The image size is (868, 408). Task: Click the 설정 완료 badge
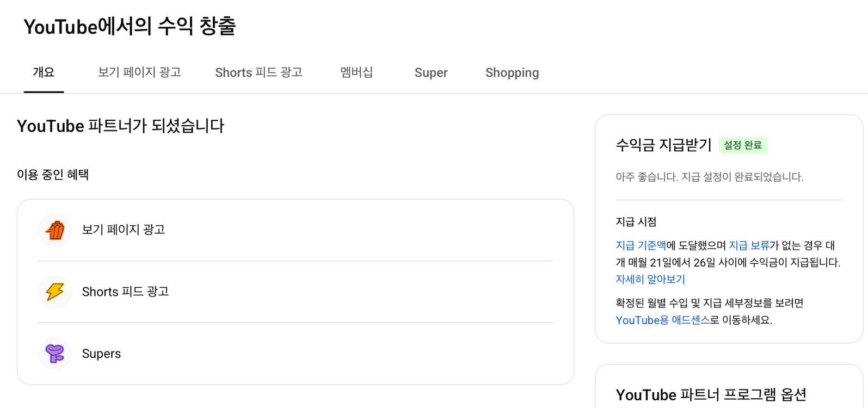(743, 145)
